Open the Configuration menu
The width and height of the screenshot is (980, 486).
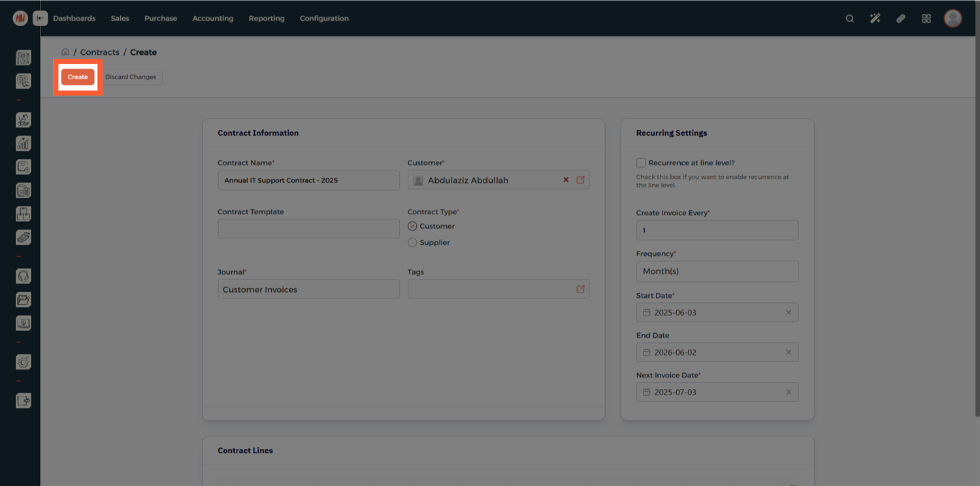(324, 18)
